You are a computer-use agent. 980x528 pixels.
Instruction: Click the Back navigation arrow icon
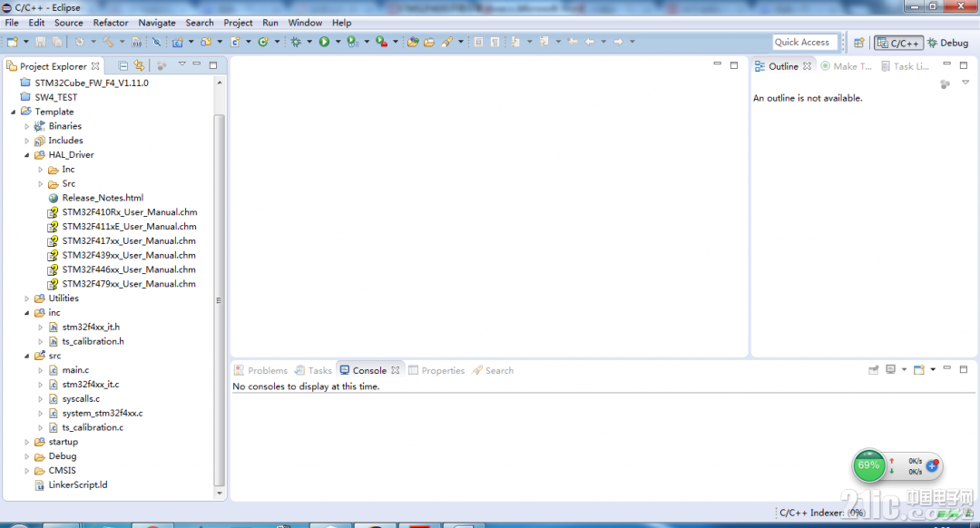[x=590, y=42]
